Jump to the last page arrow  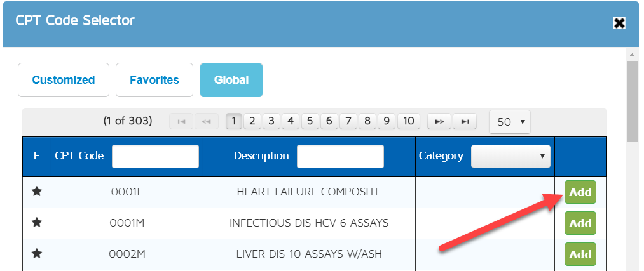pyautogui.click(x=465, y=121)
